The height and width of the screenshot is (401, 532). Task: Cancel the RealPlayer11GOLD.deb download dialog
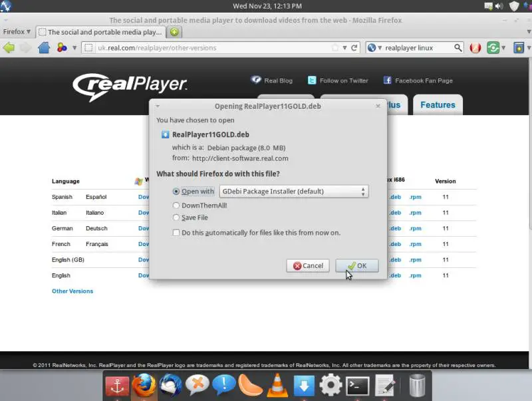(x=308, y=265)
